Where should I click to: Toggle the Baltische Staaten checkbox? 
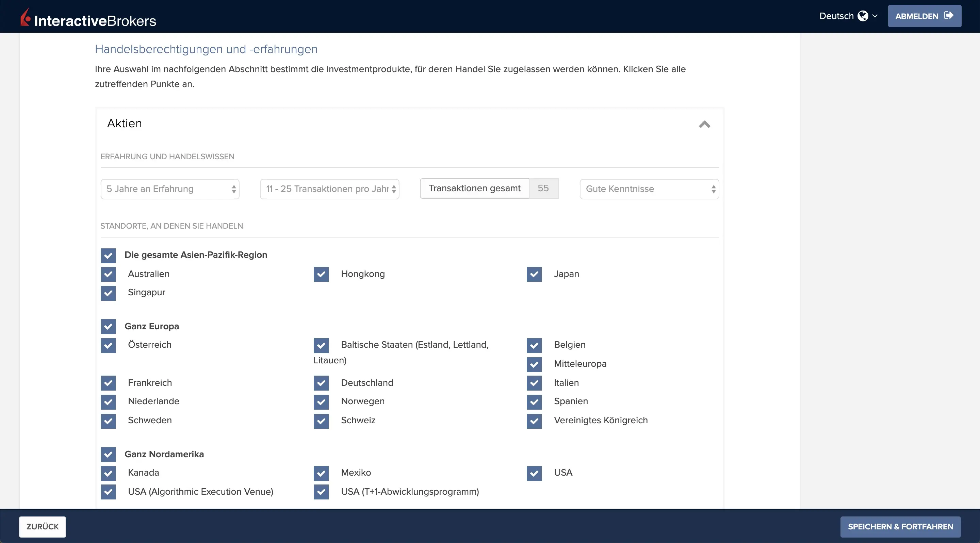coord(321,346)
